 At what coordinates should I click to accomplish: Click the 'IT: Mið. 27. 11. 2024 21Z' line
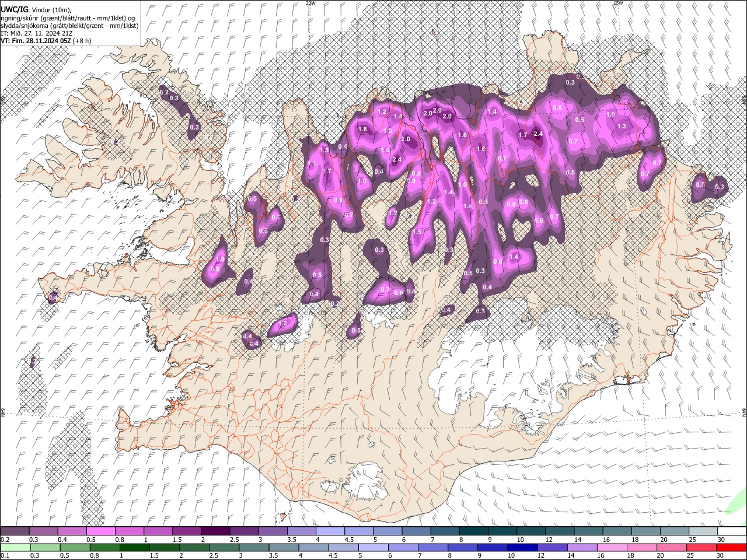[36, 33]
